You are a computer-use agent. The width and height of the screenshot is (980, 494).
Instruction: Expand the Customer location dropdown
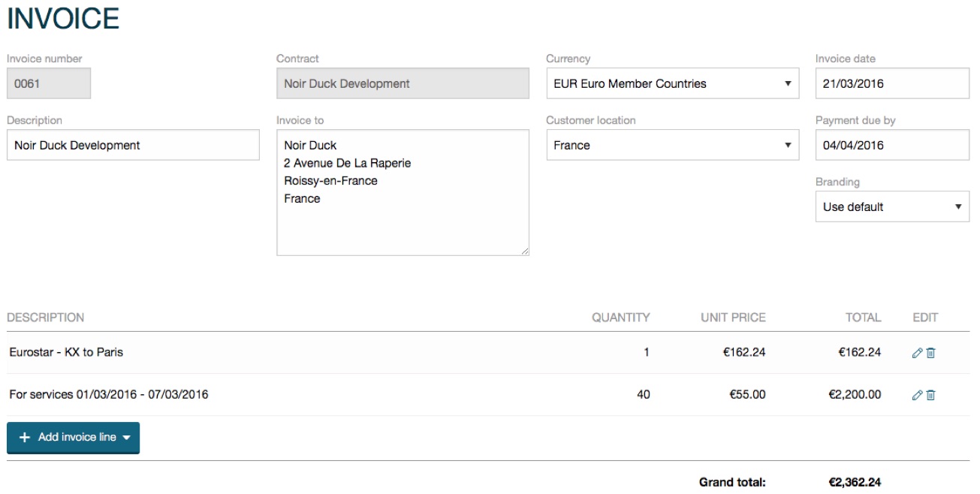point(672,145)
